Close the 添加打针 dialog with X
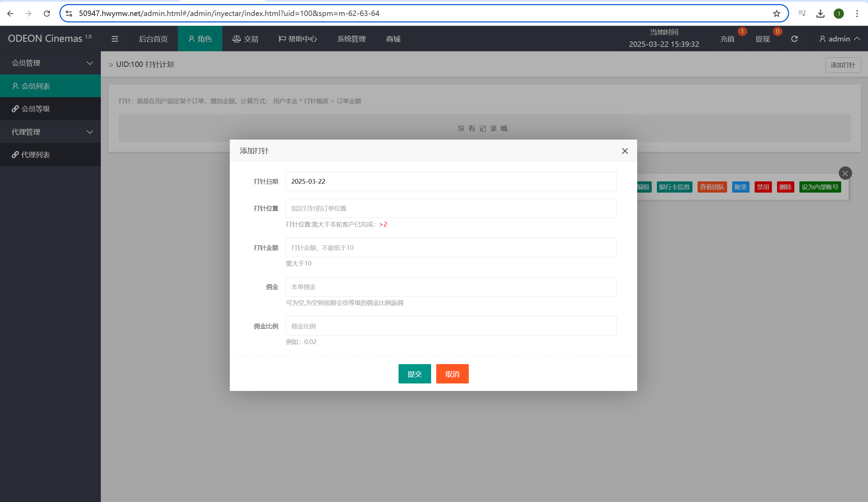 point(625,151)
